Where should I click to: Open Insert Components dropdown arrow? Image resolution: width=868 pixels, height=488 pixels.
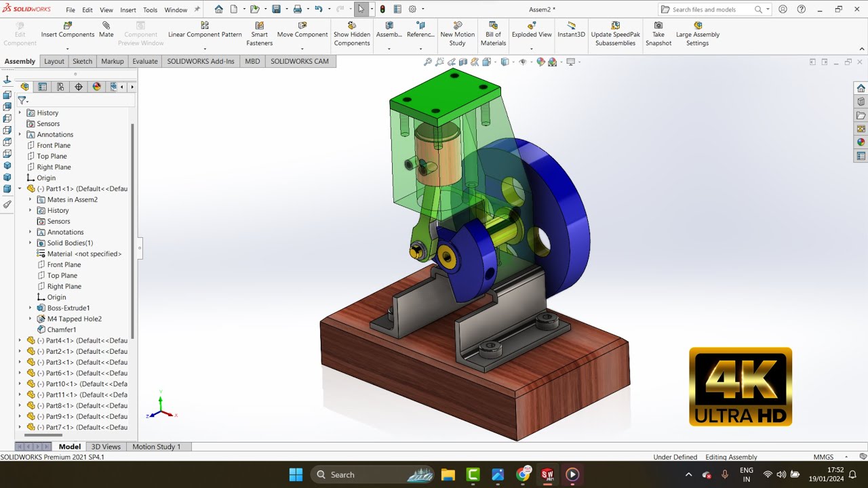pyautogui.click(x=67, y=49)
